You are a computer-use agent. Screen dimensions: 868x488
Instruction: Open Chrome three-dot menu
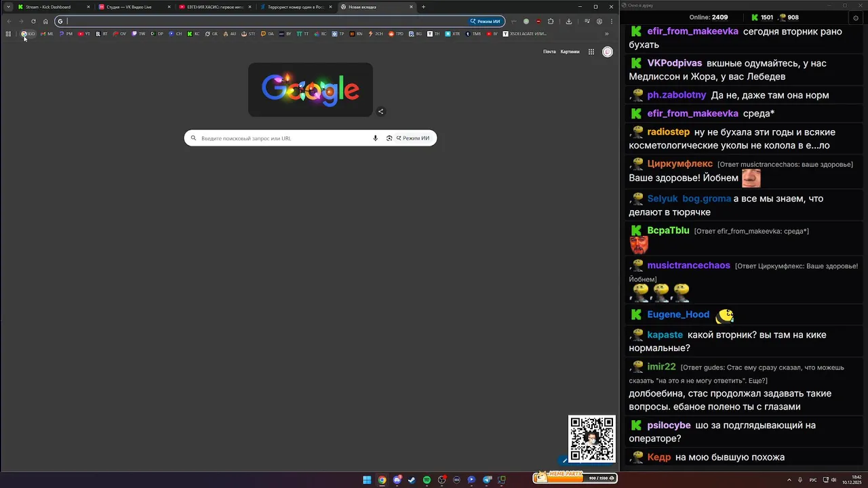pos(612,21)
